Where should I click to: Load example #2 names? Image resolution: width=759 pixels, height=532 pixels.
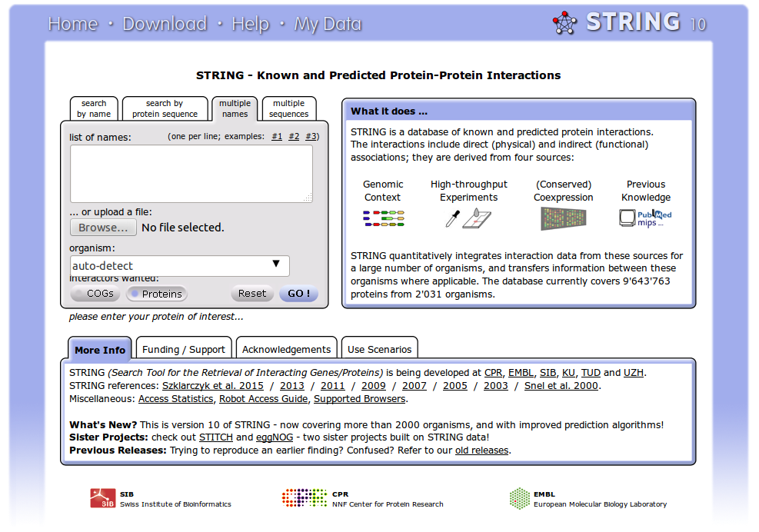coord(294,137)
